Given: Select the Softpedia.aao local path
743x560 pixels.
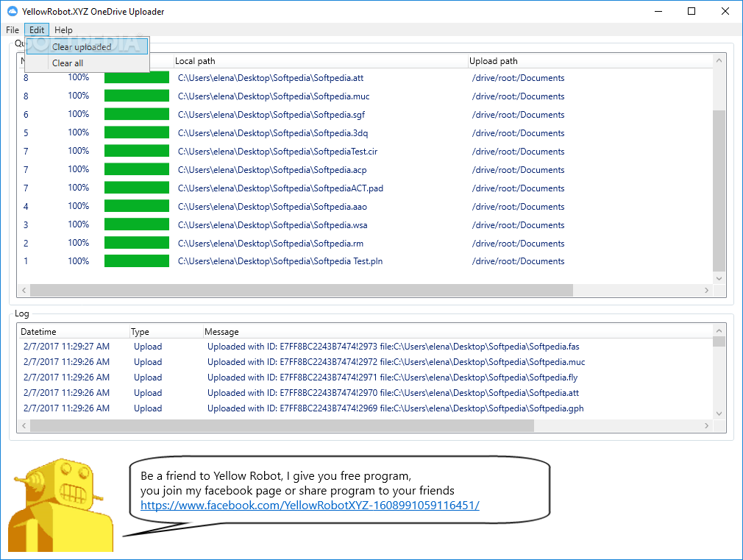Looking at the screenshot, I should [x=272, y=207].
